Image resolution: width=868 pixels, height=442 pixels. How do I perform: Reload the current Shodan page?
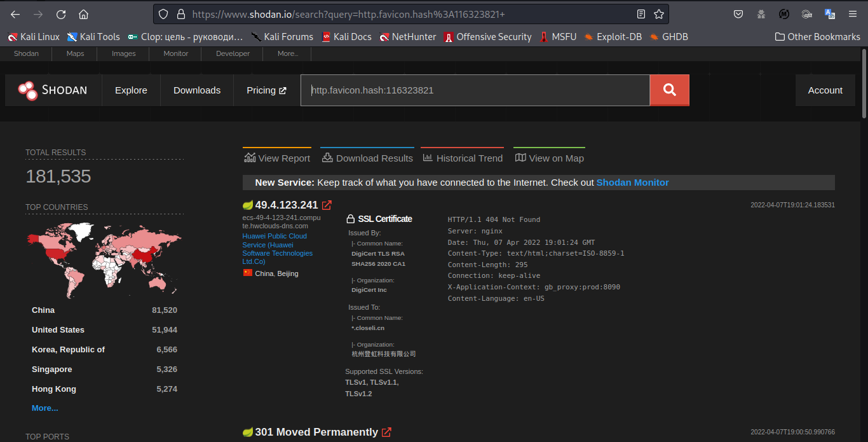point(61,14)
